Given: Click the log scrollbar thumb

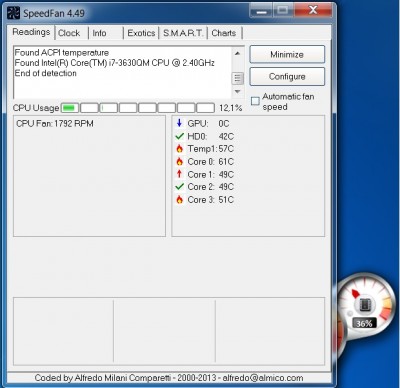Looking at the screenshot, I should click(x=237, y=78).
